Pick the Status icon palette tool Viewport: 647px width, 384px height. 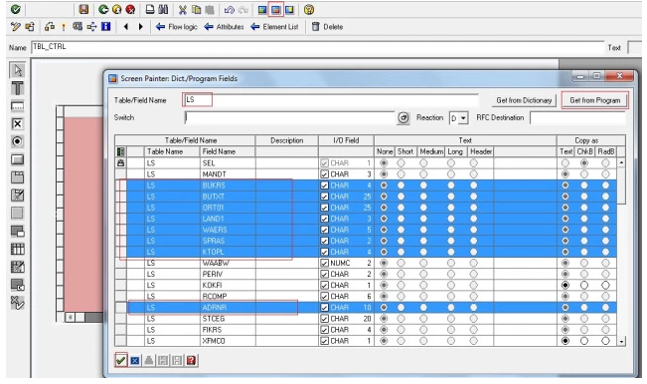(17, 303)
